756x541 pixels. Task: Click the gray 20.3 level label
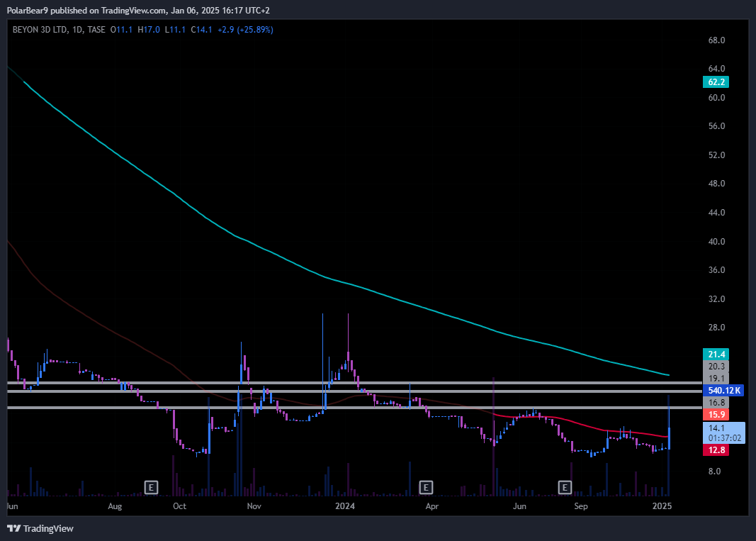(717, 367)
